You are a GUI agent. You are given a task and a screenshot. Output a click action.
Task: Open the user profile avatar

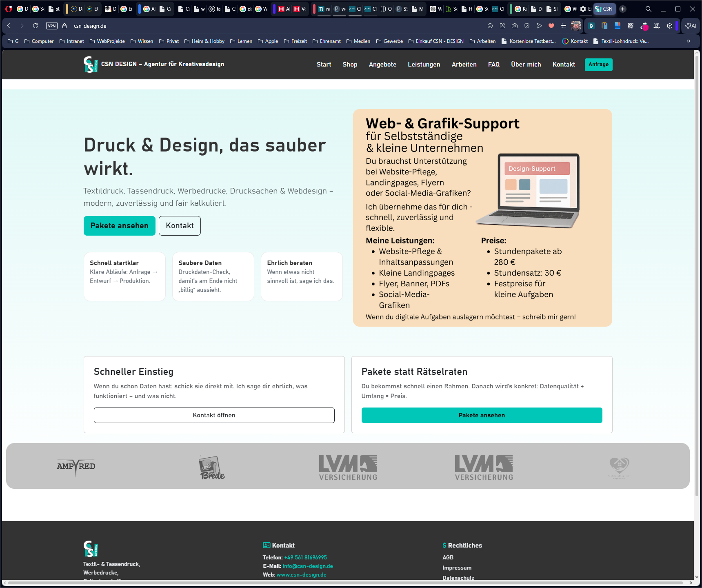576,26
